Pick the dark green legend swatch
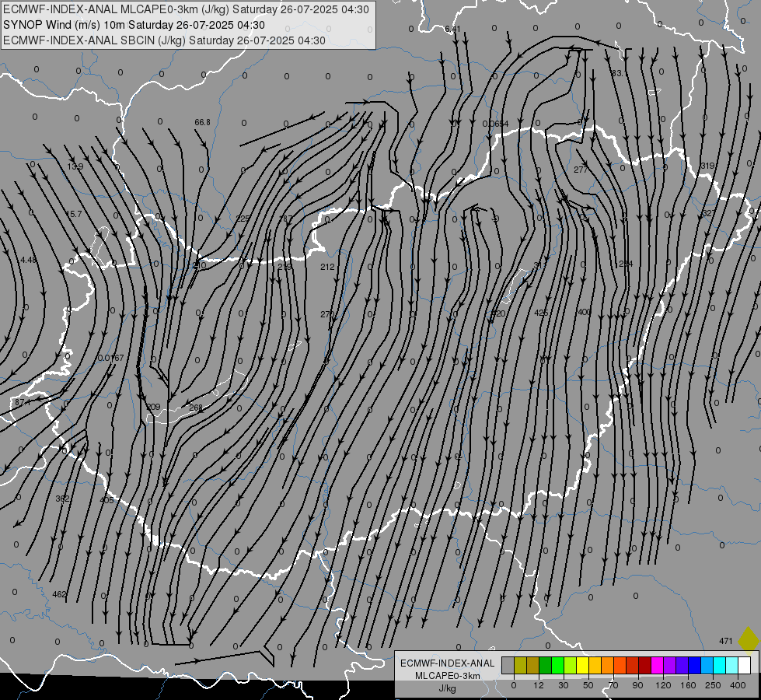The width and height of the screenshot is (761, 700). [545, 665]
